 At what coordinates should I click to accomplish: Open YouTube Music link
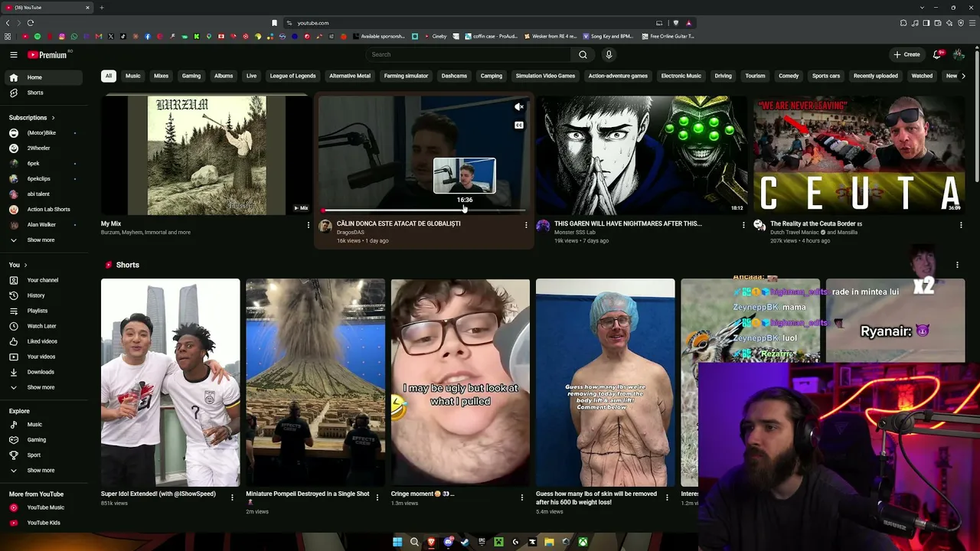(x=44, y=507)
